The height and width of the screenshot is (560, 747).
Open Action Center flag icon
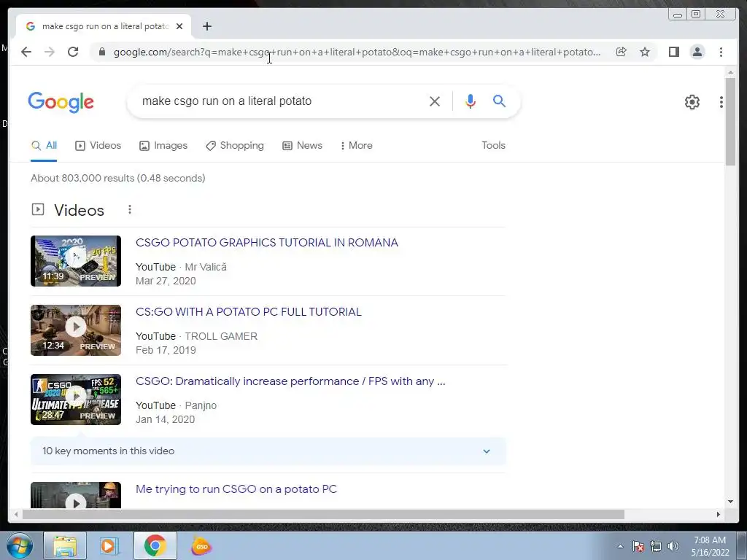pos(638,546)
